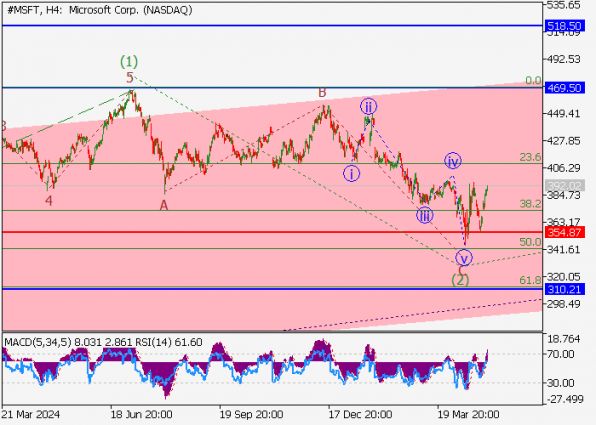Click the MACD(5,34,5) RSI(14) indicator caption
Screen dimensions: 596x425
pos(103,342)
